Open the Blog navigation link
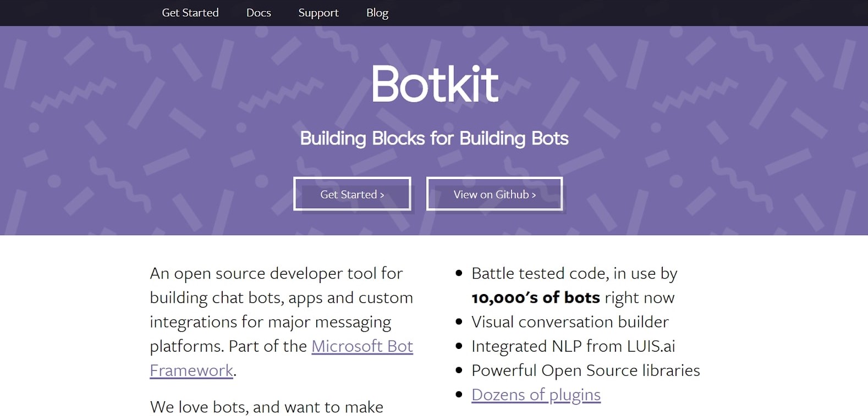The width and height of the screenshot is (868, 416). point(377,13)
